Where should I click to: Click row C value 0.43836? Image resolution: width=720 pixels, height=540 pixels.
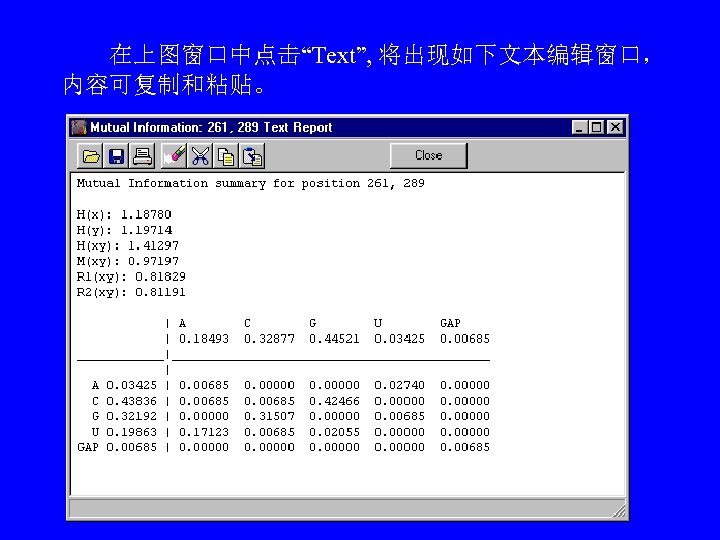(x=131, y=401)
